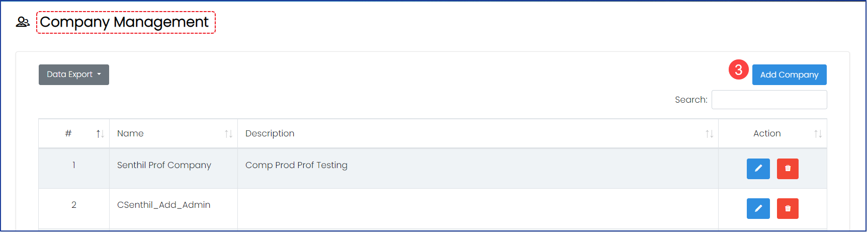Click the Description column header
Image resolution: width=868 pixels, height=233 pixels.
click(270, 133)
